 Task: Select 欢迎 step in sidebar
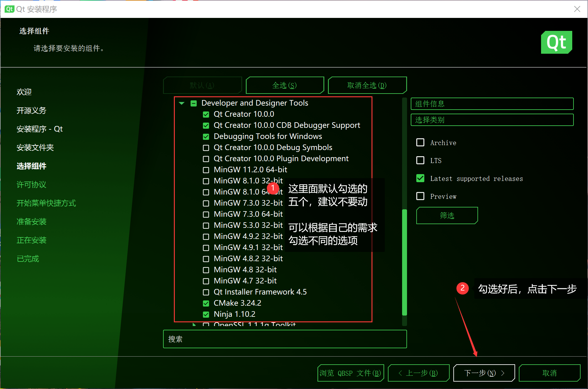(x=24, y=92)
